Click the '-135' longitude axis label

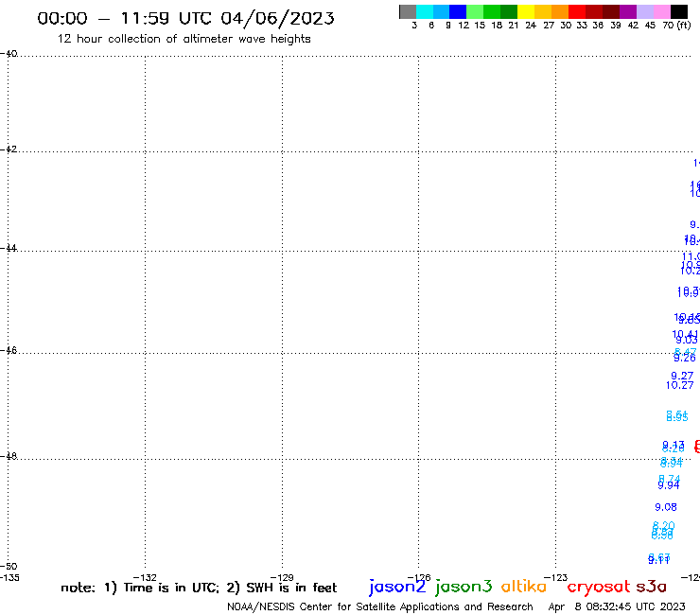coord(9,577)
